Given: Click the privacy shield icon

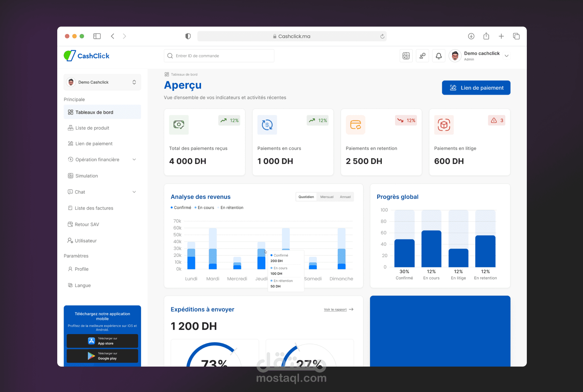Looking at the screenshot, I should 188,36.
